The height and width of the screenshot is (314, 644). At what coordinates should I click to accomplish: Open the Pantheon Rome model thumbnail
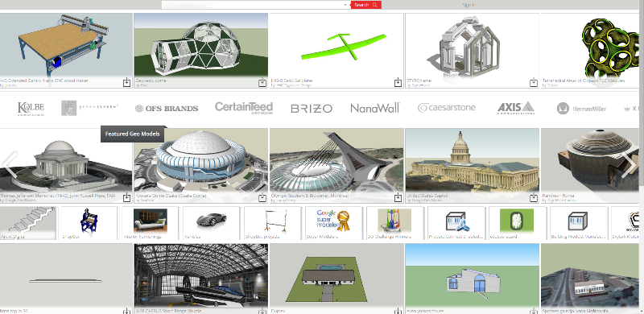tap(592, 165)
